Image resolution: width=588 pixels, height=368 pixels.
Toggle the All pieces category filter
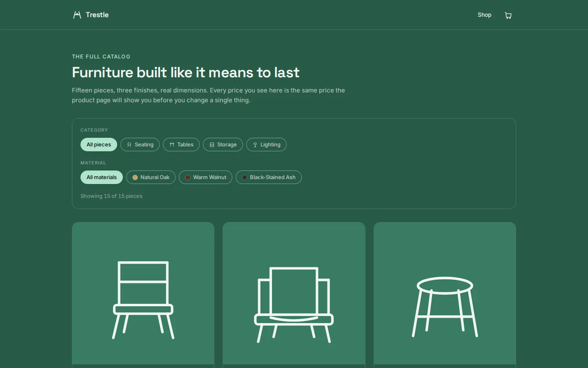point(99,145)
